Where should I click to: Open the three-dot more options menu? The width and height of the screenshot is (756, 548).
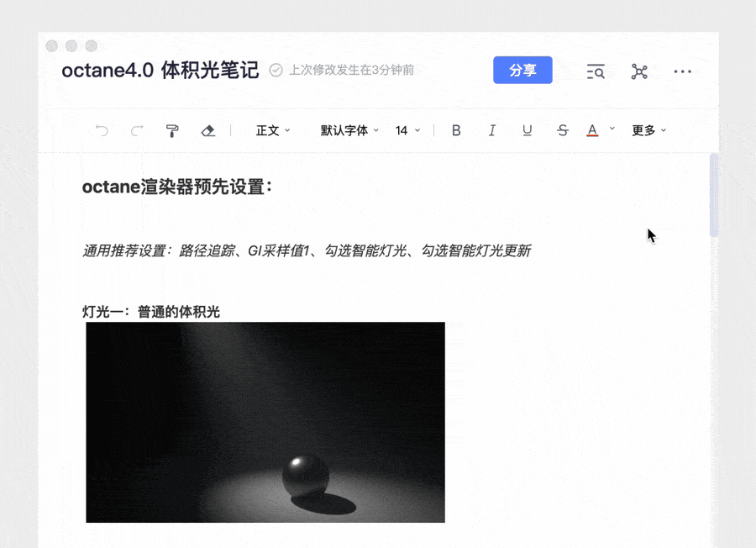point(683,71)
